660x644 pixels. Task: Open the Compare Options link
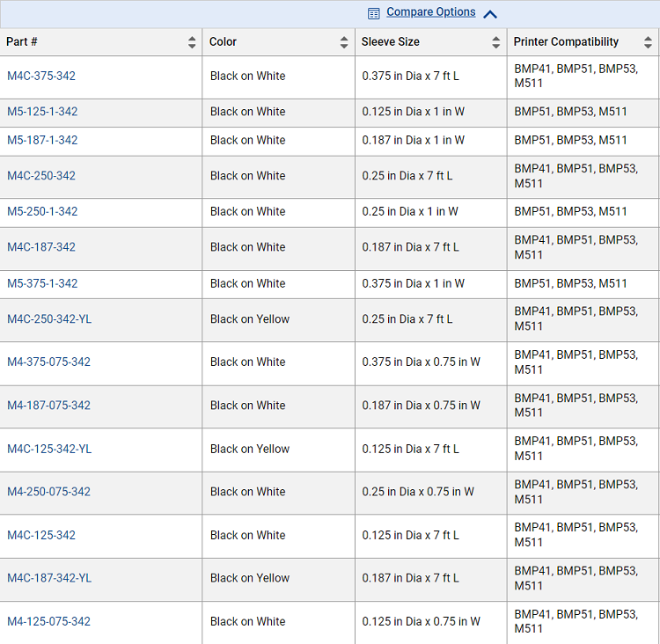click(431, 12)
